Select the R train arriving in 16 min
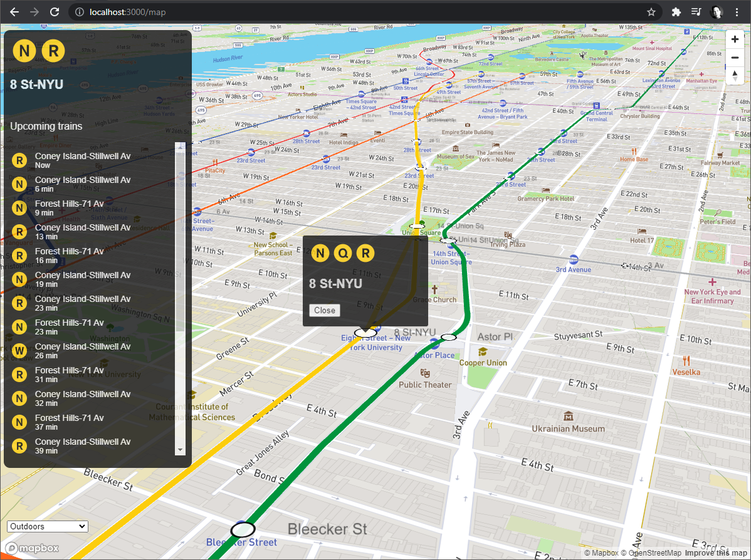 point(92,256)
